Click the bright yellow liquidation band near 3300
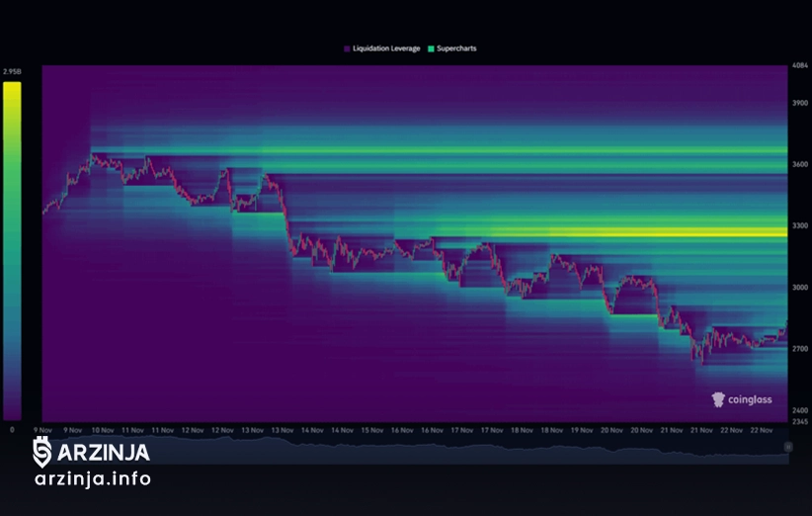 click(x=691, y=233)
